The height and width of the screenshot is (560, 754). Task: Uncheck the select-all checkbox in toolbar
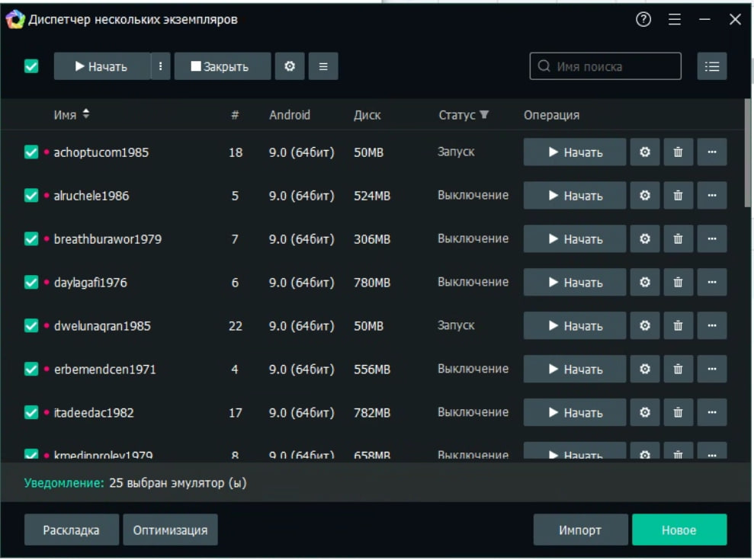31,66
